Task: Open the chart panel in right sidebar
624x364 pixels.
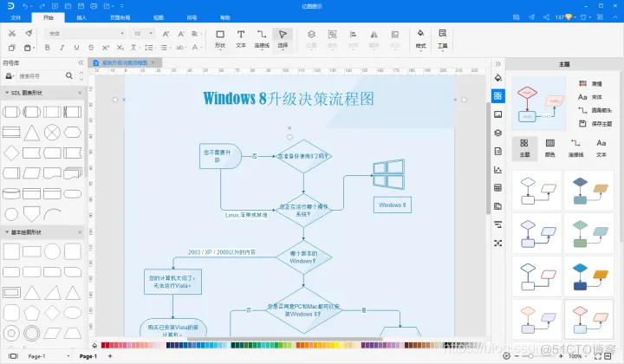Action: pyautogui.click(x=497, y=170)
